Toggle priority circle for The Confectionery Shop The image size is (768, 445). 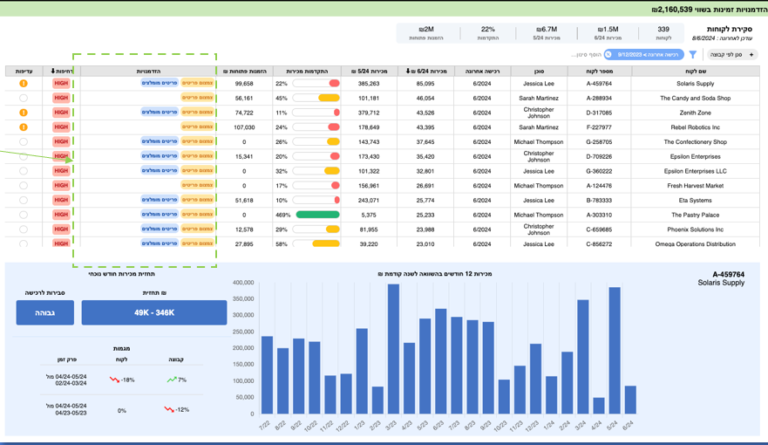23,142
